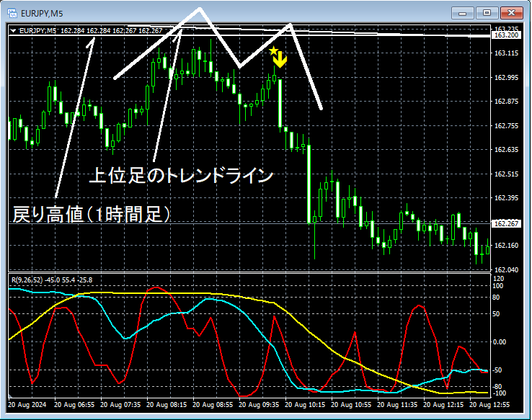Click the yellow down-arrow sell signal
The image size is (532, 420).
point(280,60)
